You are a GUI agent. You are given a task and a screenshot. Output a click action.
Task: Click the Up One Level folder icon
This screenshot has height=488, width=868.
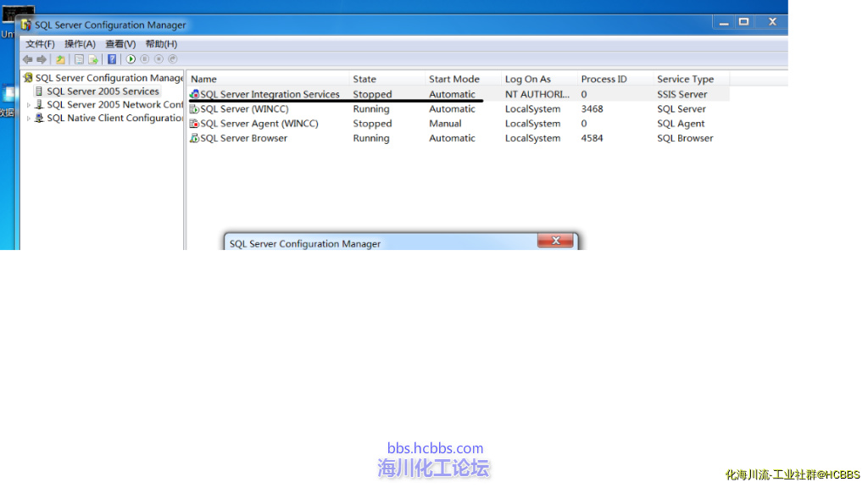pos(60,59)
